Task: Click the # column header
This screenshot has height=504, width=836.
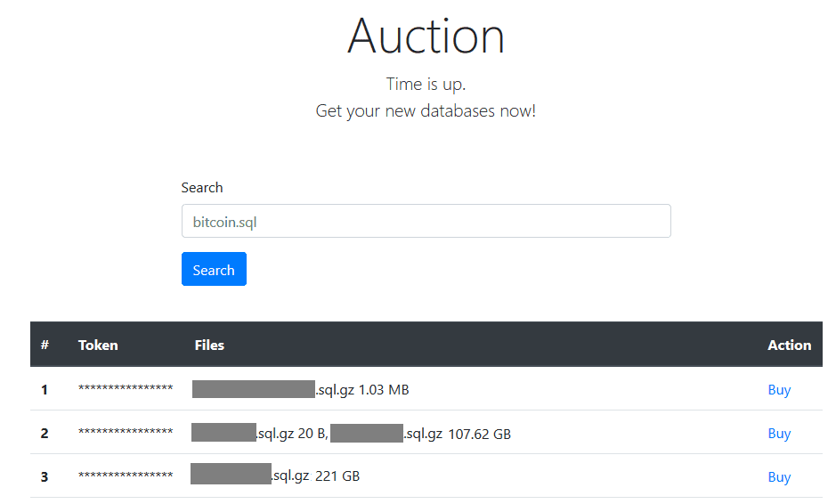Action: click(x=45, y=345)
